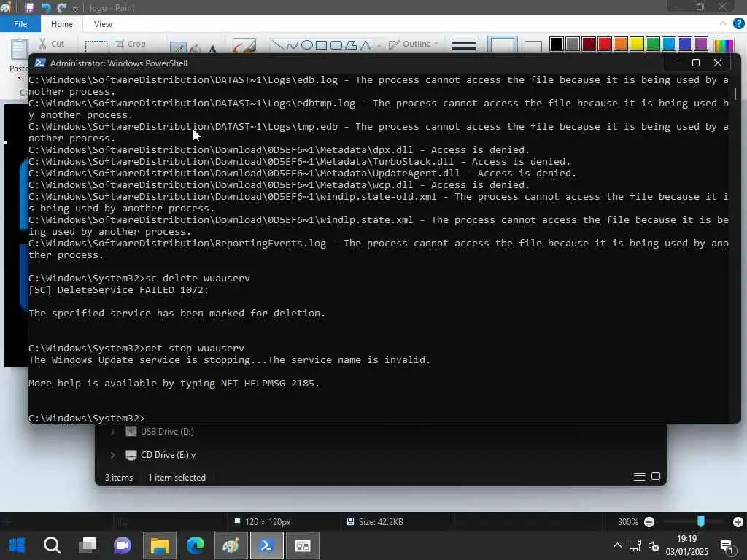Image resolution: width=747 pixels, height=560 pixels.
Task: Choose the black color swatch in Paint
Action: [557, 44]
